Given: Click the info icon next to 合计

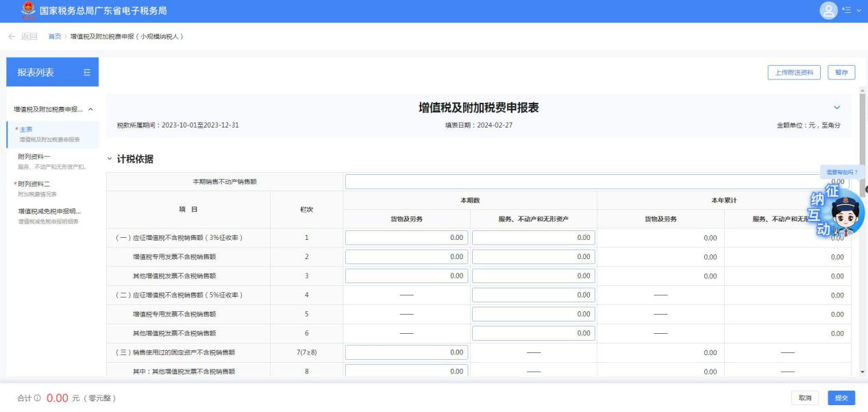Looking at the screenshot, I should (39, 398).
